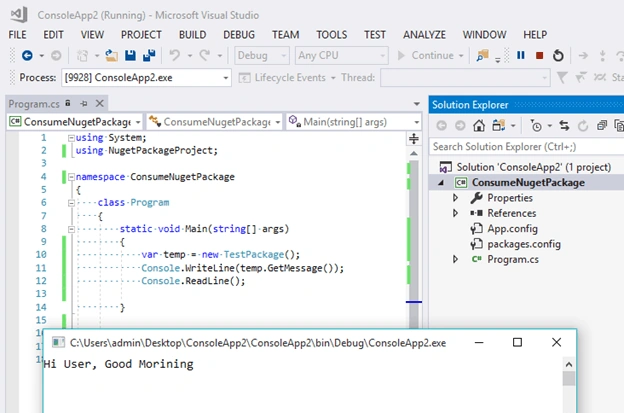
Task: Select App.config in Solution Explorer
Action: [x=513, y=229]
